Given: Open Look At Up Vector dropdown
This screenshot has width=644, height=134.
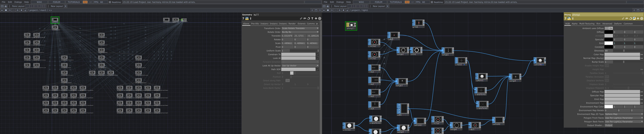Looking at the screenshot, I should coord(300,66).
